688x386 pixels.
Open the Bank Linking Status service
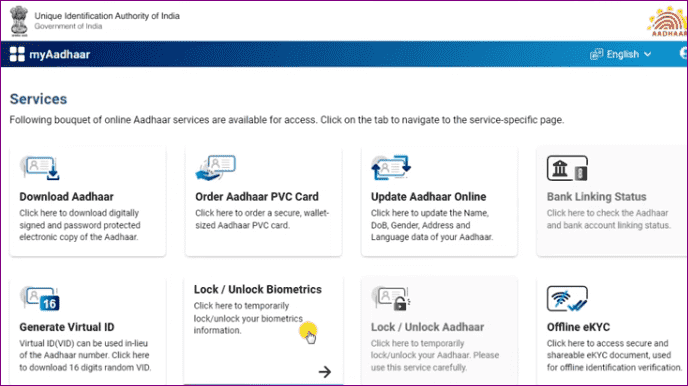612,201
